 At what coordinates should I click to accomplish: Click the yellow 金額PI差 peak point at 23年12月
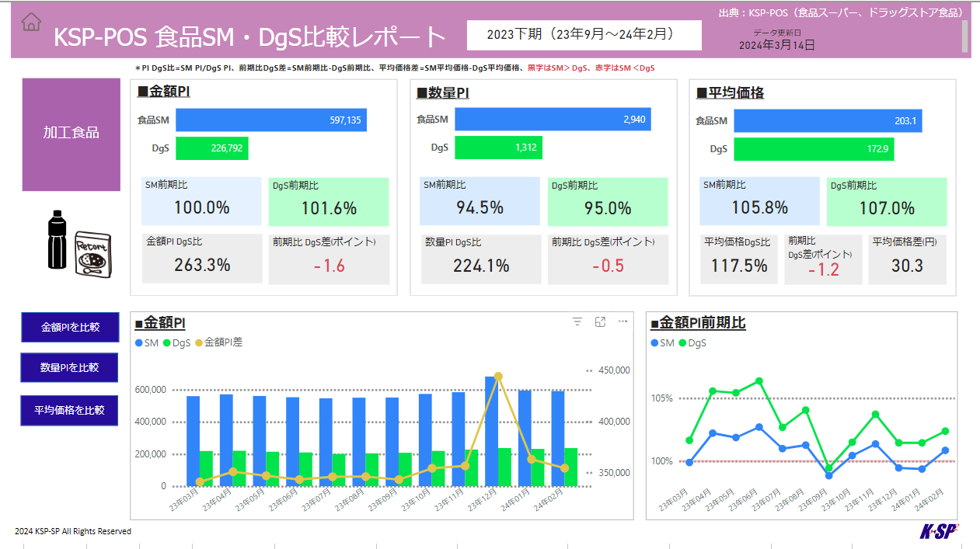[x=498, y=377]
